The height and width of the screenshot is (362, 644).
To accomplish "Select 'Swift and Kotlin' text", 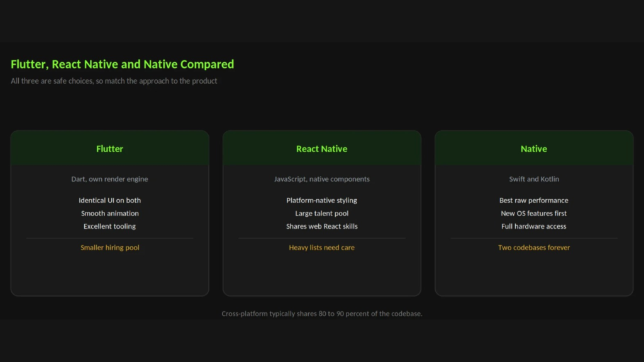I will [x=534, y=179].
